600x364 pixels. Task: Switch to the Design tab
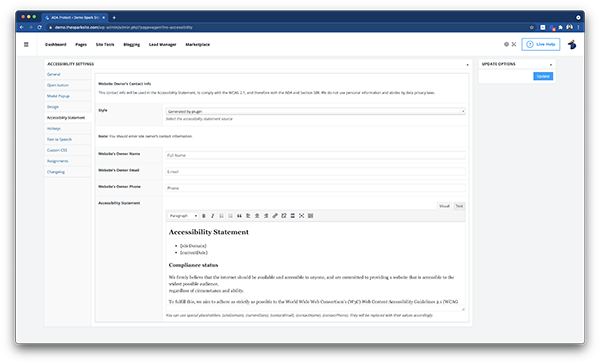pyautogui.click(x=53, y=107)
